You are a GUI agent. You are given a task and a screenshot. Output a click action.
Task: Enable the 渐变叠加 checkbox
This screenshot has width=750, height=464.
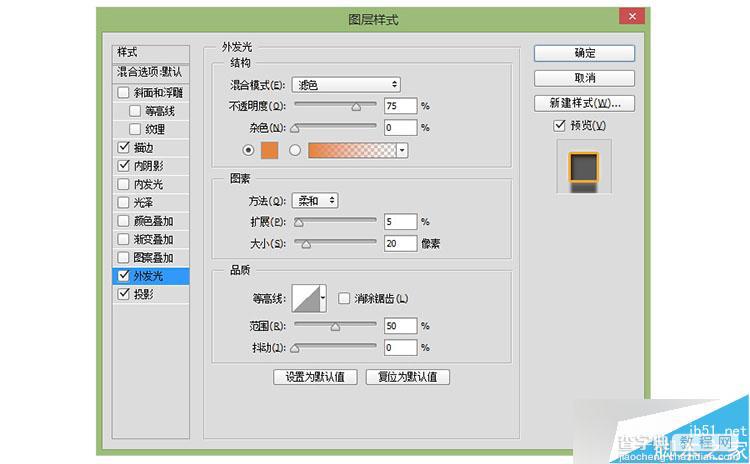[123, 239]
